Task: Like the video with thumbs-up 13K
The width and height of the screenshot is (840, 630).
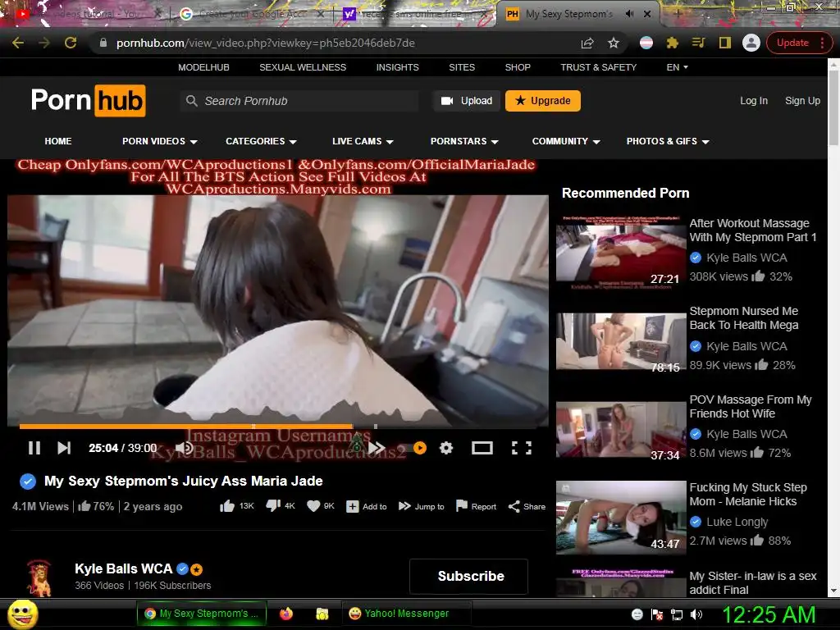Action: click(236, 506)
